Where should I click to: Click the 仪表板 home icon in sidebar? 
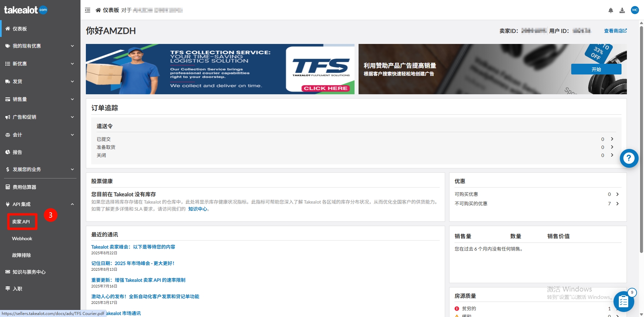point(8,29)
